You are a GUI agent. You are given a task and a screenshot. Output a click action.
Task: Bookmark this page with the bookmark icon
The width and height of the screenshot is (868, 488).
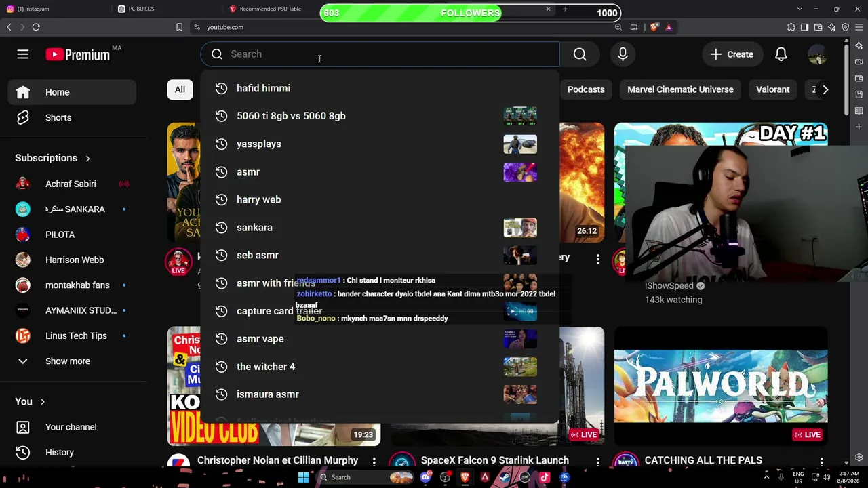click(179, 27)
